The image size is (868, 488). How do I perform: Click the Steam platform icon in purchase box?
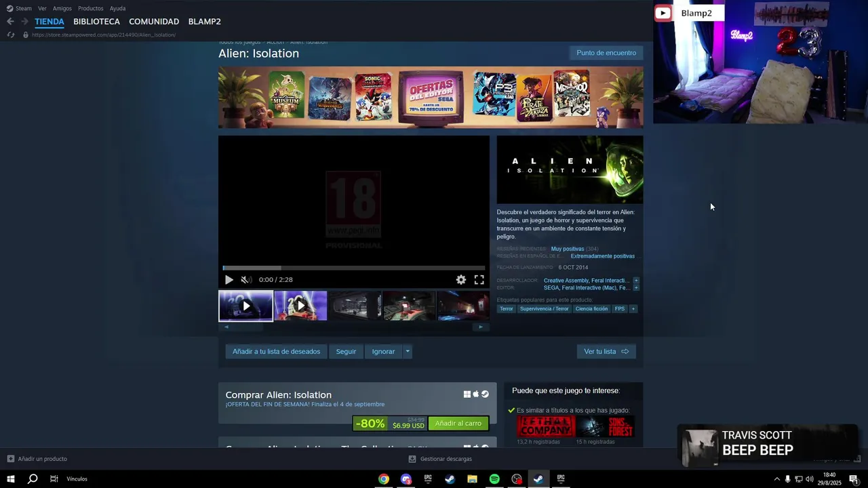[x=485, y=394]
